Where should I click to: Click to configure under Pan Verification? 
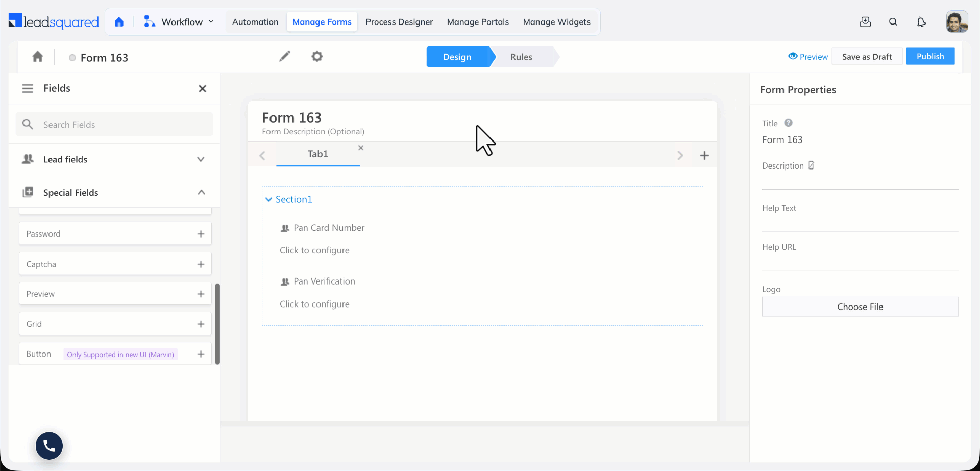click(314, 304)
